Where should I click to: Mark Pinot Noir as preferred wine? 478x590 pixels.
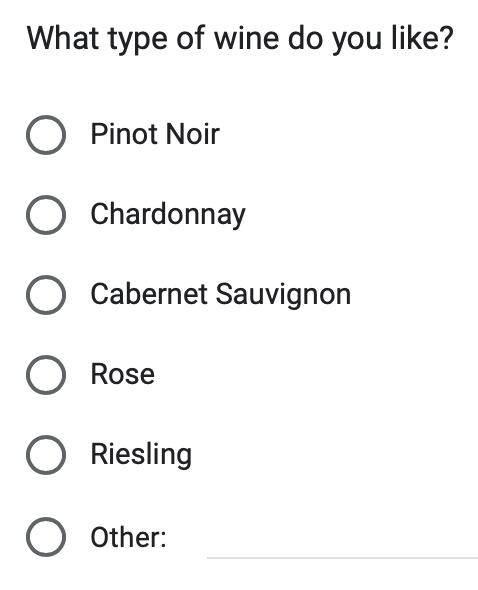(46, 135)
